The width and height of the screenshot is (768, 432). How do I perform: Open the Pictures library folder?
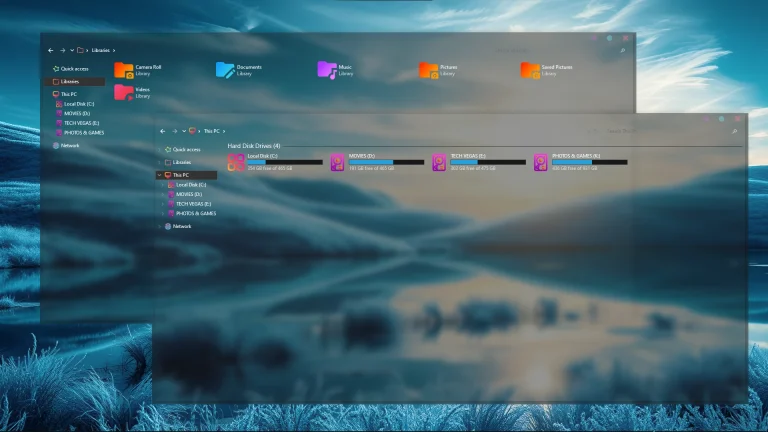coord(428,70)
